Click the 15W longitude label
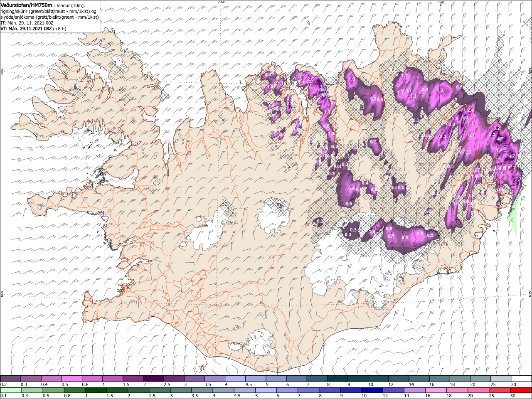Viewport: 532px width, 399px height. [x=440, y=2]
